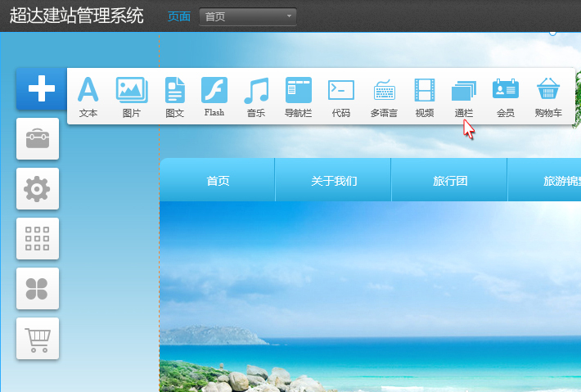
Task: Insert a 导航栏 navigation bar module
Action: click(299, 97)
